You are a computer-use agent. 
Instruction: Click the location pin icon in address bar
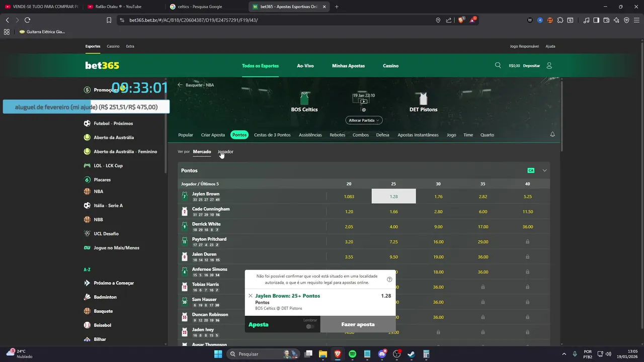438,20
